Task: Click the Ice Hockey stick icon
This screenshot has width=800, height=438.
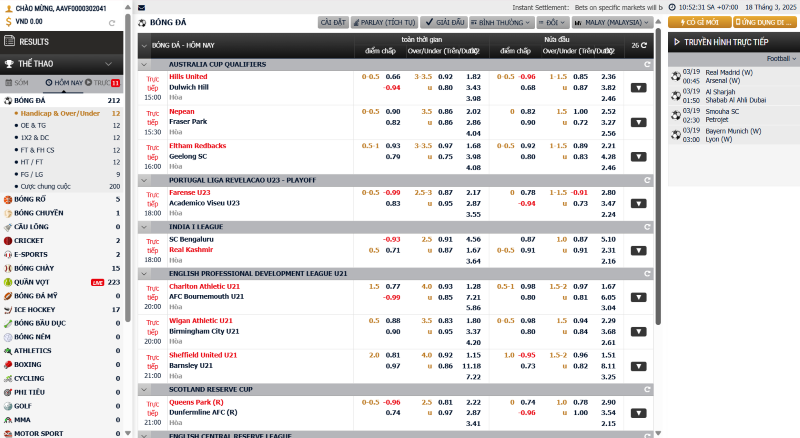Action: coord(8,310)
